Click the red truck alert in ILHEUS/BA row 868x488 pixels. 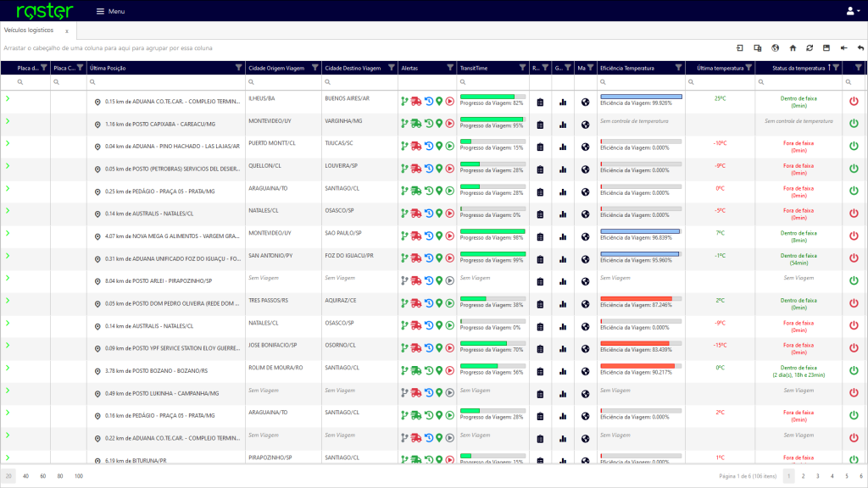415,102
